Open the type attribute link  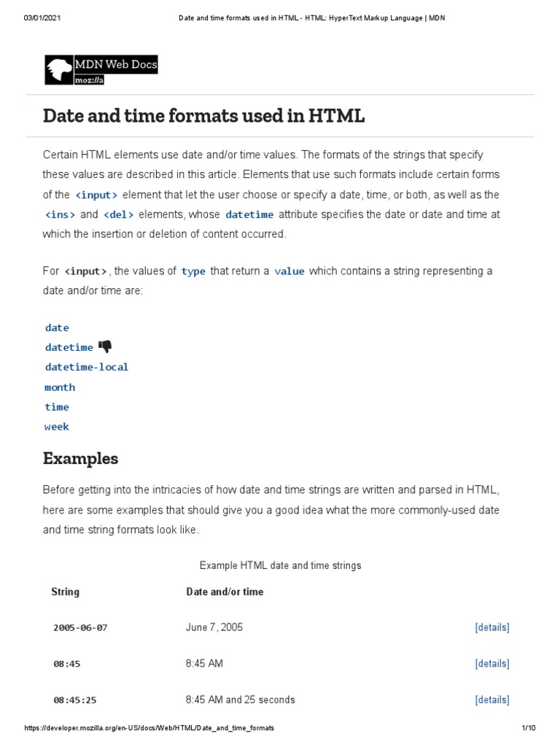coord(193,271)
